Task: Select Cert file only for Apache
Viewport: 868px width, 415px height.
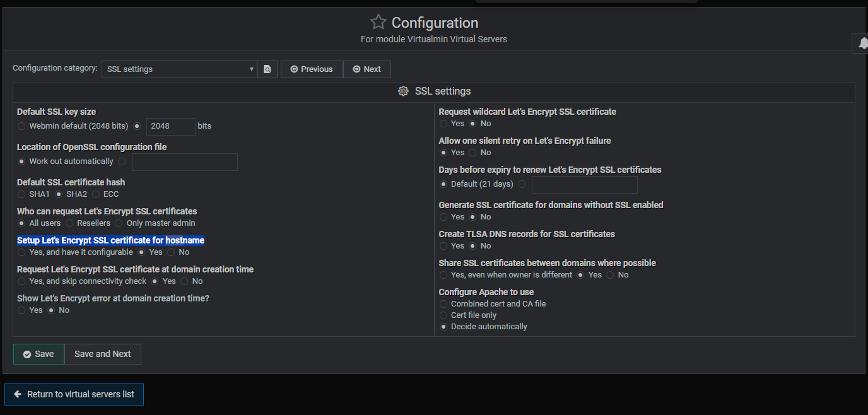Action: [443, 315]
